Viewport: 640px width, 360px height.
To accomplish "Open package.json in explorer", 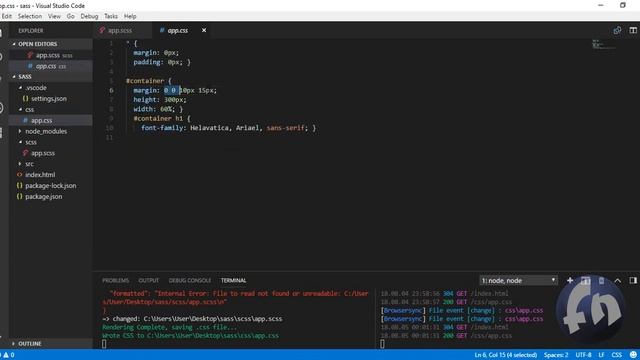I will tap(51, 196).
